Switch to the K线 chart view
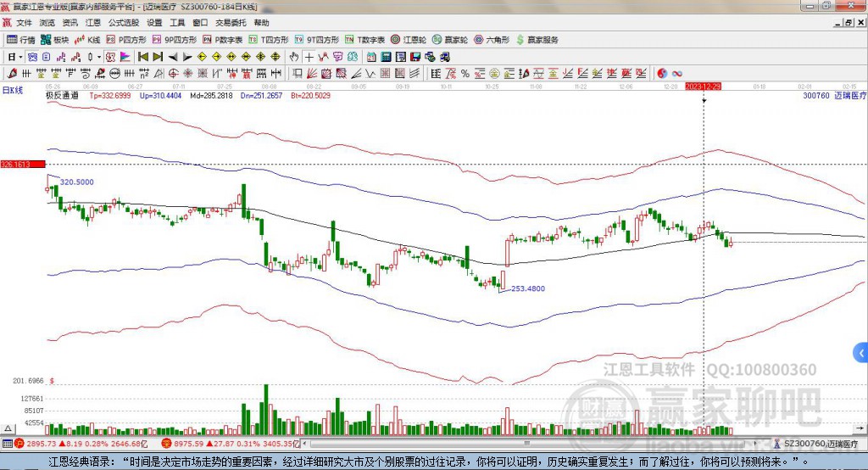This screenshot has height=470, width=868. (x=87, y=40)
